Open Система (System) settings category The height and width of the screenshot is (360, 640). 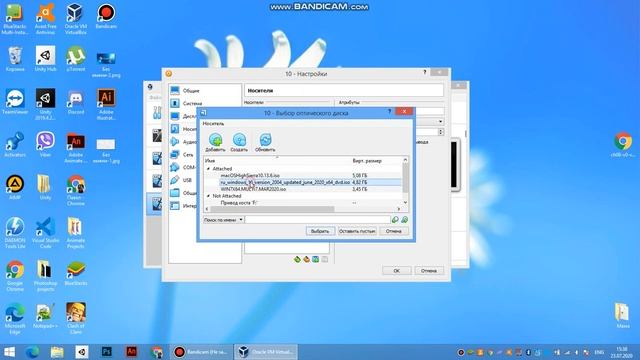pos(192,103)
